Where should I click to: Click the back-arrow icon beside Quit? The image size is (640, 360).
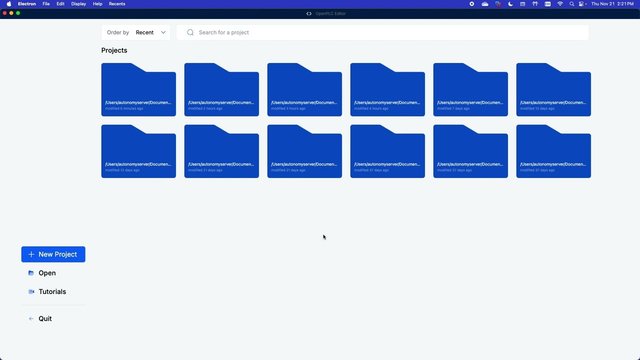pyautogui.click(x=31, y=318)
